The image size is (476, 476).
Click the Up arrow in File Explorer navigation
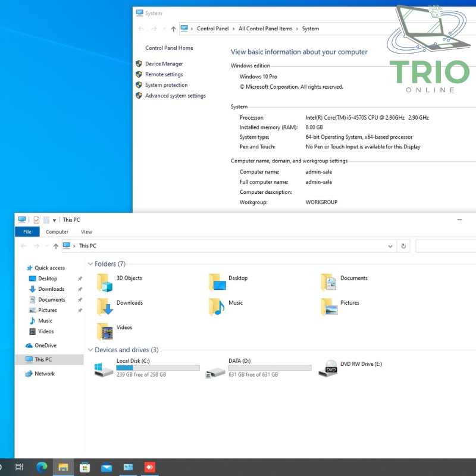coord(56,246)
